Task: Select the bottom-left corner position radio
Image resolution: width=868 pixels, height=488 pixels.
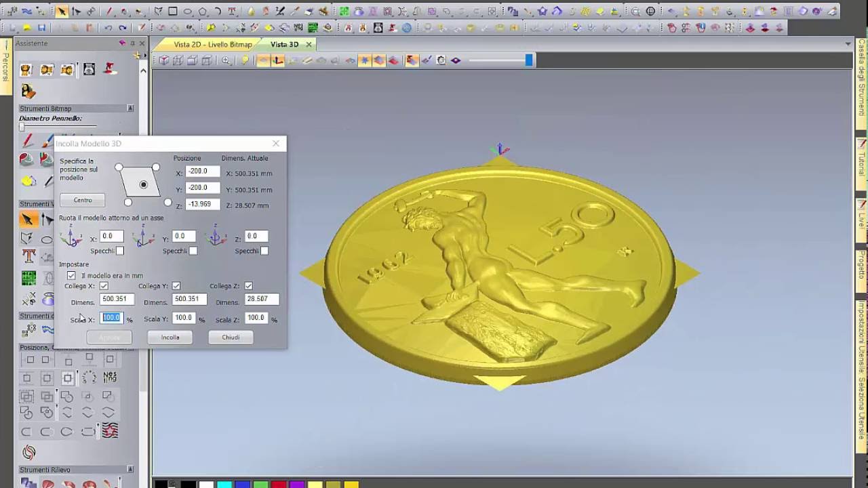Action: pyautogui.click(x=127, y=202)
